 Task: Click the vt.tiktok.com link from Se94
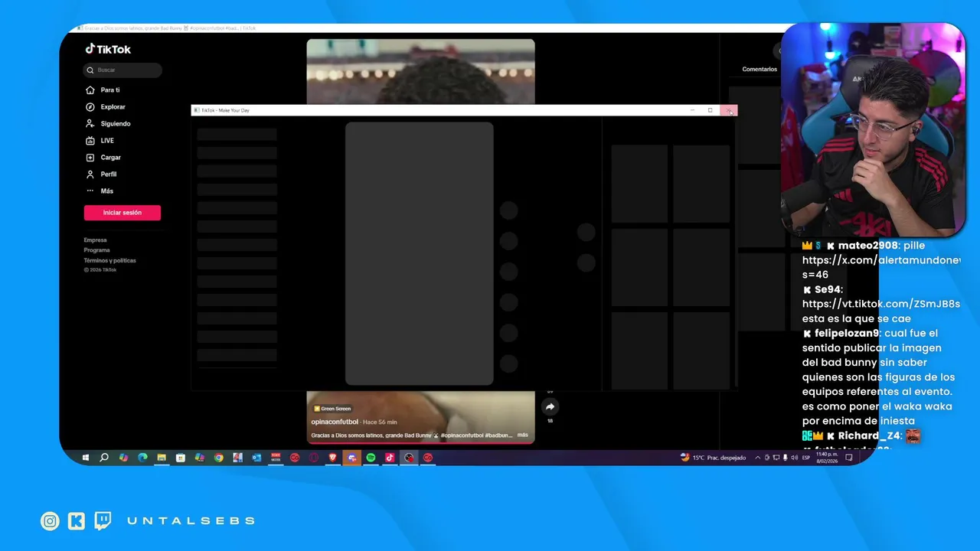tap(881, 304)
